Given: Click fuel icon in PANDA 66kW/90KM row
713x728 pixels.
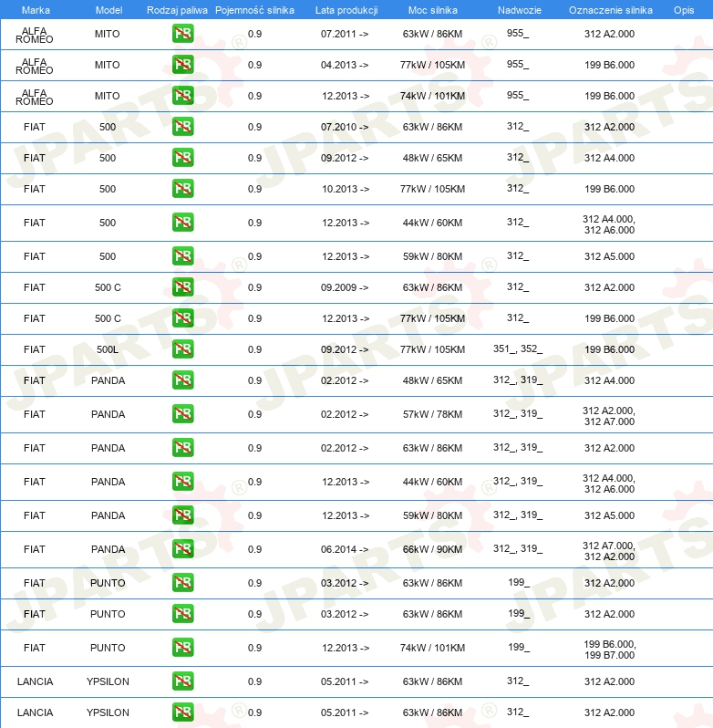Looking at the screenshot, I should click(182, 549).
